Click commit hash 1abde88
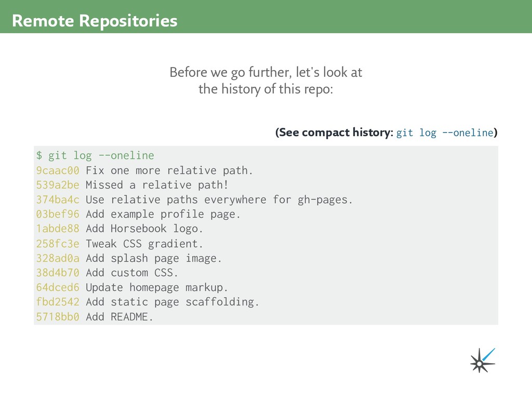The image size is (532, 399). (58, 229)
